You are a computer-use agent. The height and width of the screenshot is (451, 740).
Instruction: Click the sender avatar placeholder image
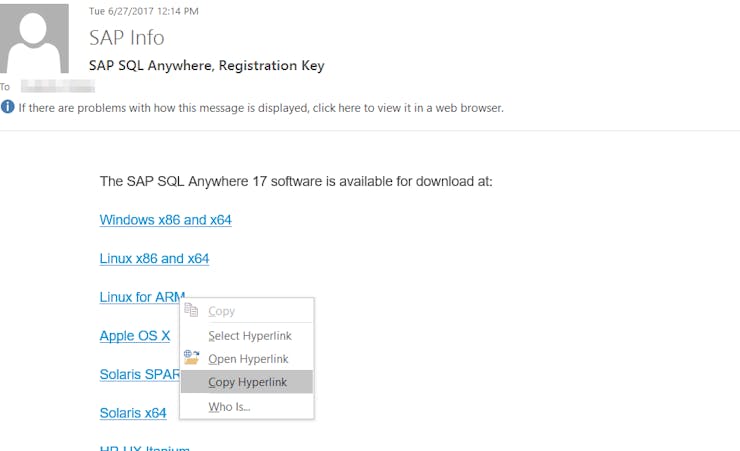[x=34, y=38]
